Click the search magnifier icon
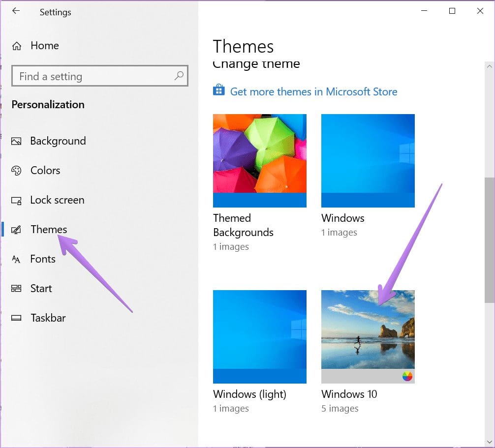495x448 pixels. [179, 76]
